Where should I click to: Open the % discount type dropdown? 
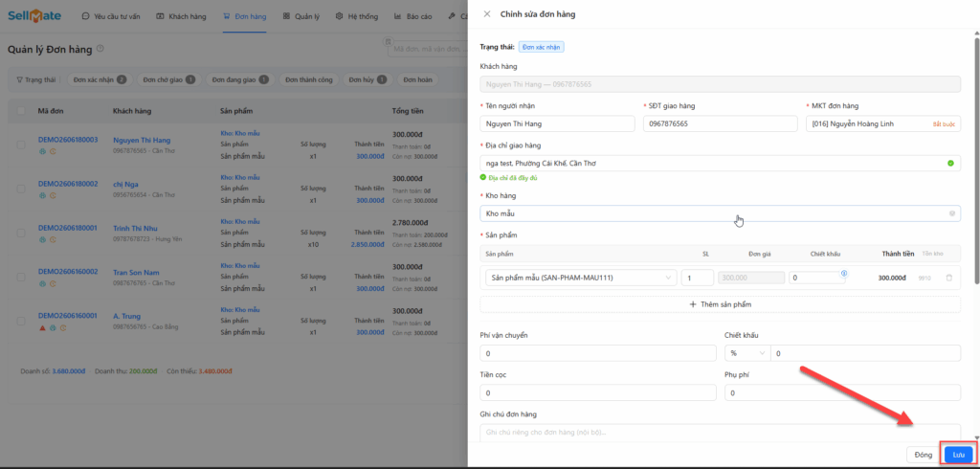click(x=747, y=353)
